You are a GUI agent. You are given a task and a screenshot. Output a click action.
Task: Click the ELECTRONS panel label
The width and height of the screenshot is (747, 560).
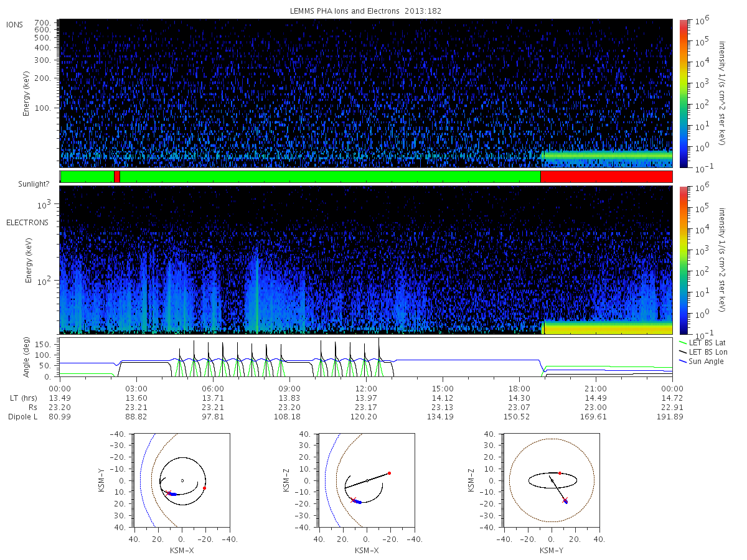(27, 222)
